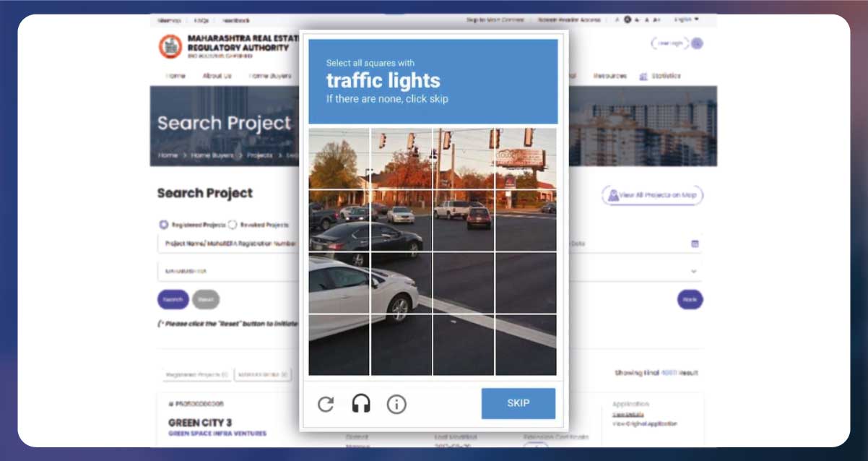Viewport: 868px width, 461px height.
Task: Open the English language dropdown
Action: 686,20
